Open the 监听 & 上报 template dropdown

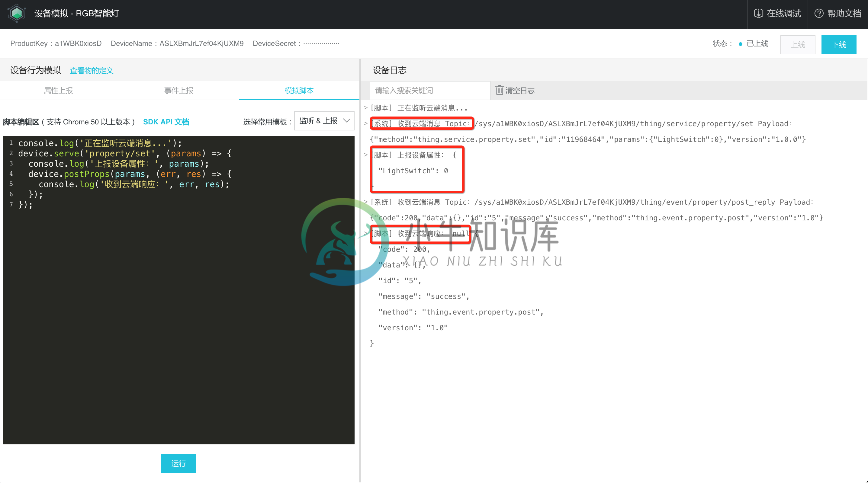324,120
